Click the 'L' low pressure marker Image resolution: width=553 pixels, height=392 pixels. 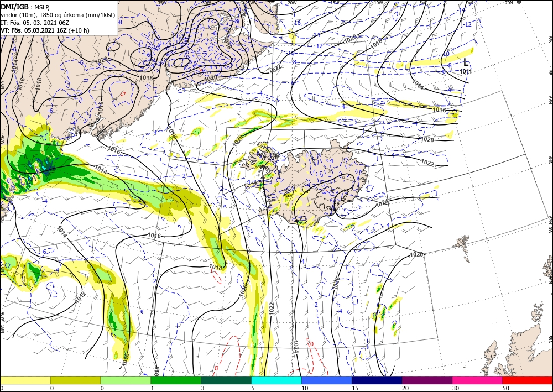[x=466, y=62]
